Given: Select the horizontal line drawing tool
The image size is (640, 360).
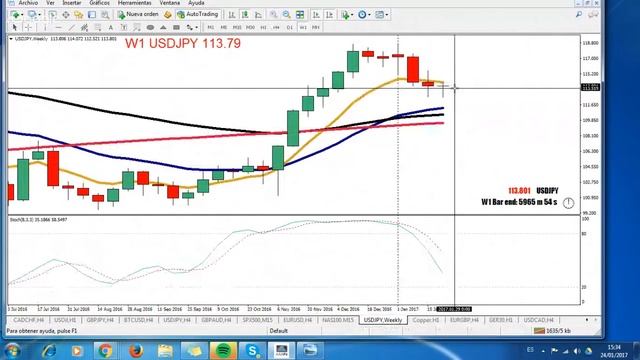Looking at the screenshot, I should [x=58, y=27].
